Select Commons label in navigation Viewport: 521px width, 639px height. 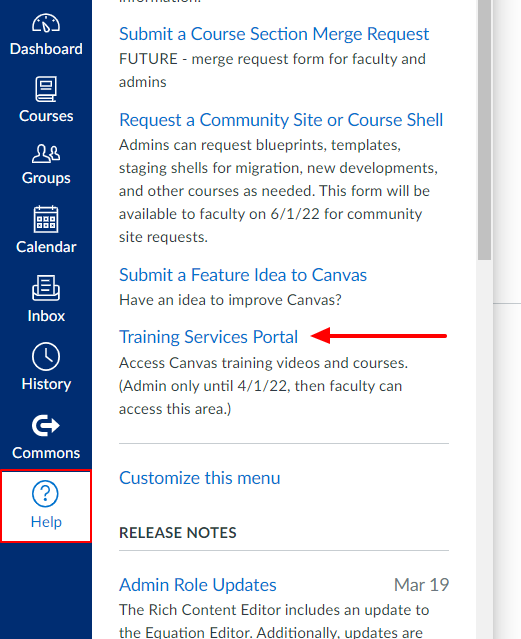pyautogui.click(x=46, y=453)
